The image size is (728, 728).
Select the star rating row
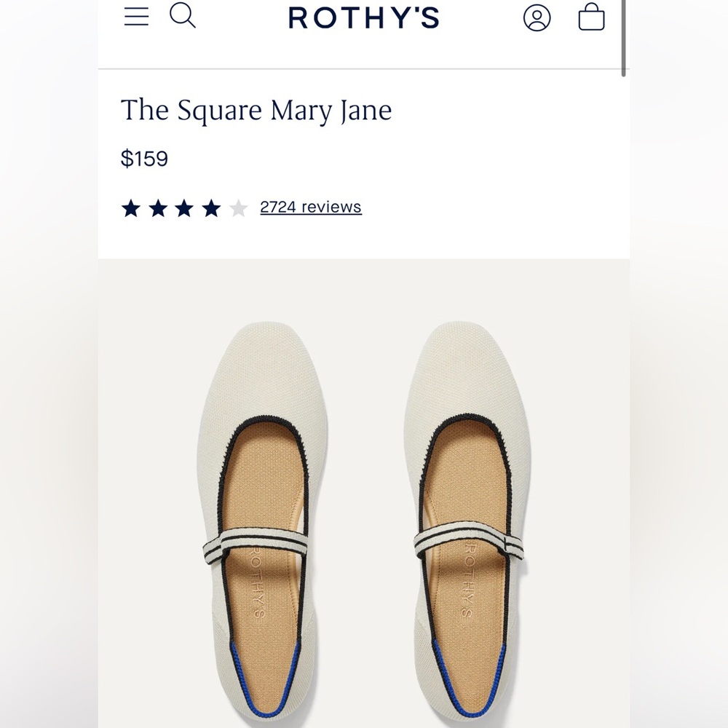coord(185,207)
